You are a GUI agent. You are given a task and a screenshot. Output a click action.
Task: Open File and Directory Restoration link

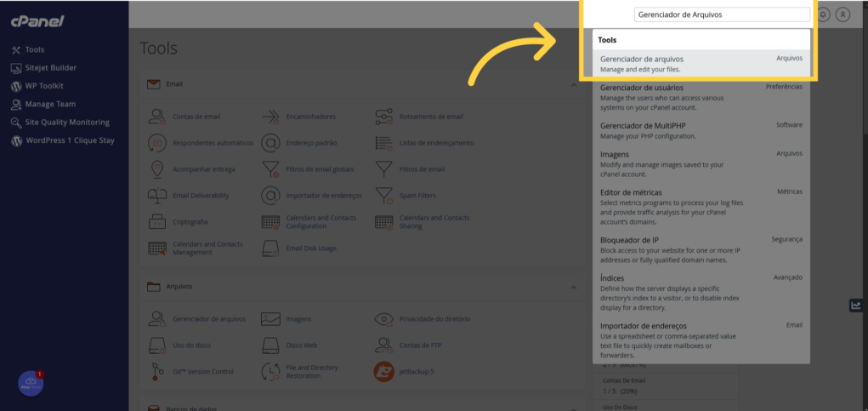(312, 372)
